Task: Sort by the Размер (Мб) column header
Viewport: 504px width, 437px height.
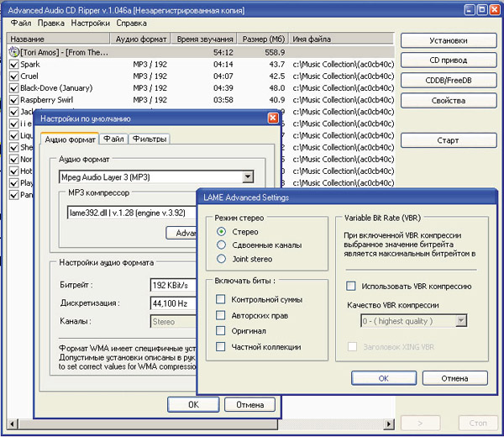Action: coord(263,39)
